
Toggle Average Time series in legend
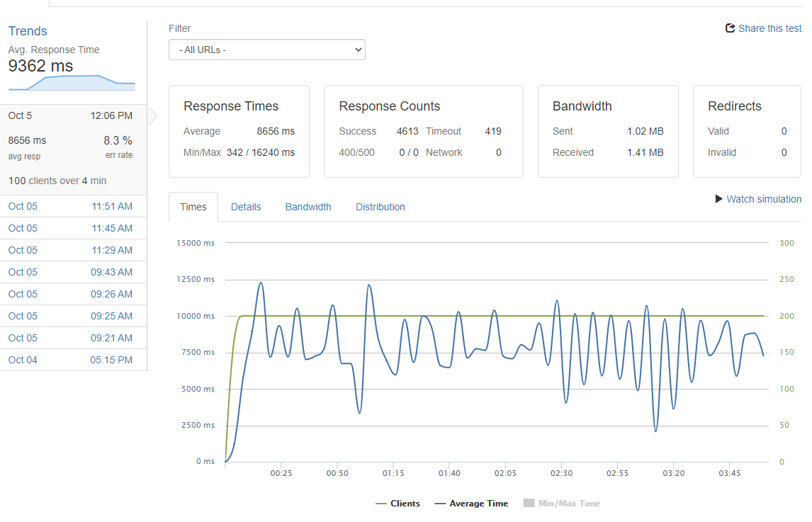[471, 504]
